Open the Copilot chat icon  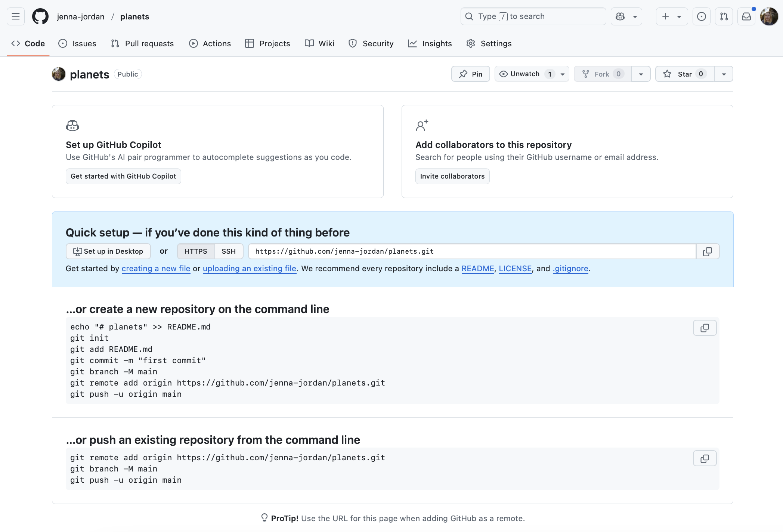pos(620,16)
